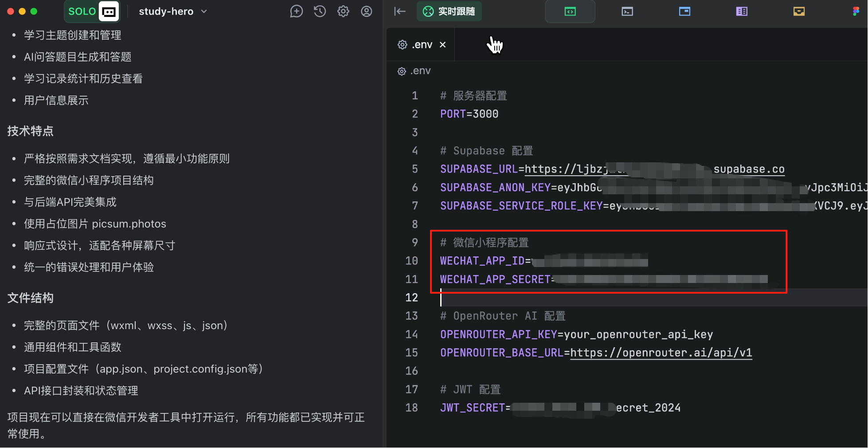Start a new chat with the plus bubble icon
The image size is (868, 448).
296,12
